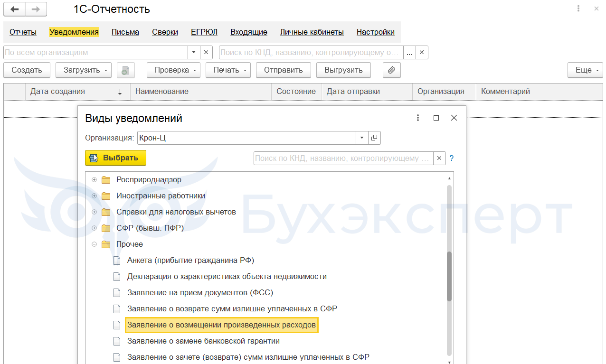Switch to the Письма tab
606x364 pixels.
[x=125, y=32]
